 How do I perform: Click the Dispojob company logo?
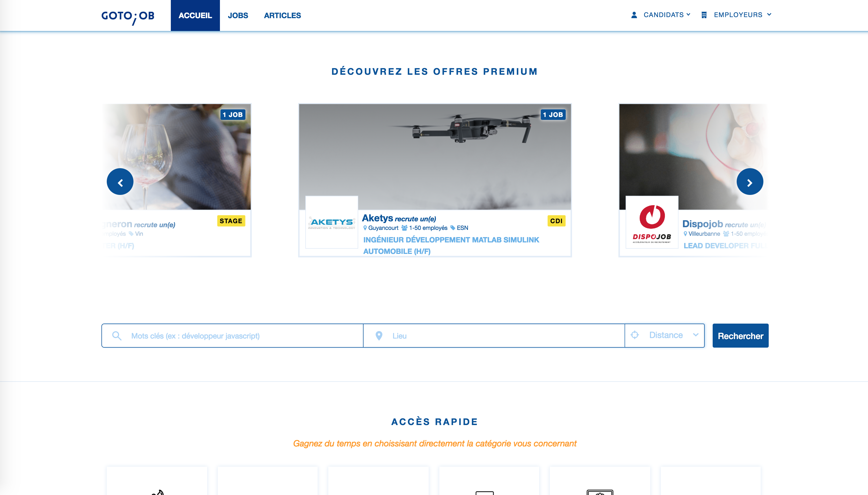[x=652, y=222]
